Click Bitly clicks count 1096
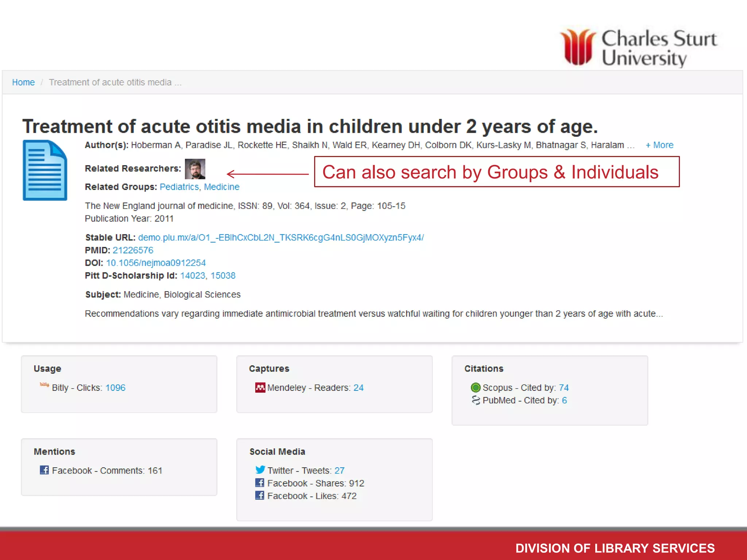 [115, 388]
